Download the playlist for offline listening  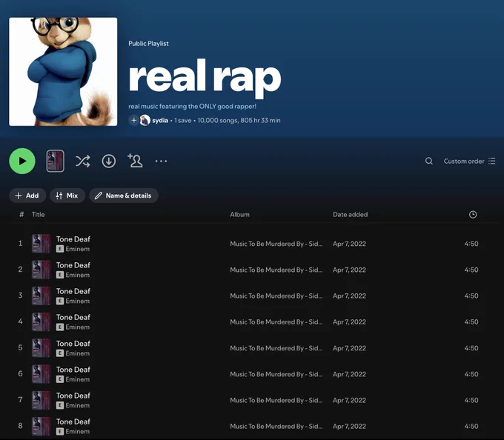point(109,161)
